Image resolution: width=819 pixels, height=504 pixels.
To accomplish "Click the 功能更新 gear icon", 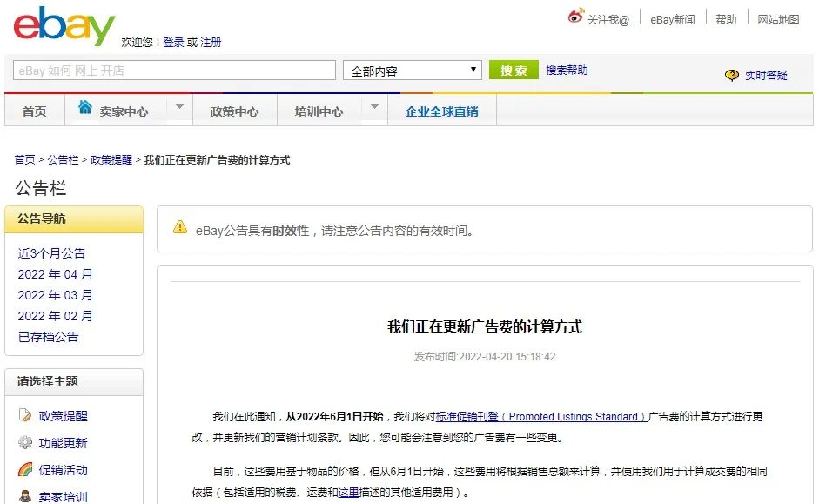I will (25, 443).
